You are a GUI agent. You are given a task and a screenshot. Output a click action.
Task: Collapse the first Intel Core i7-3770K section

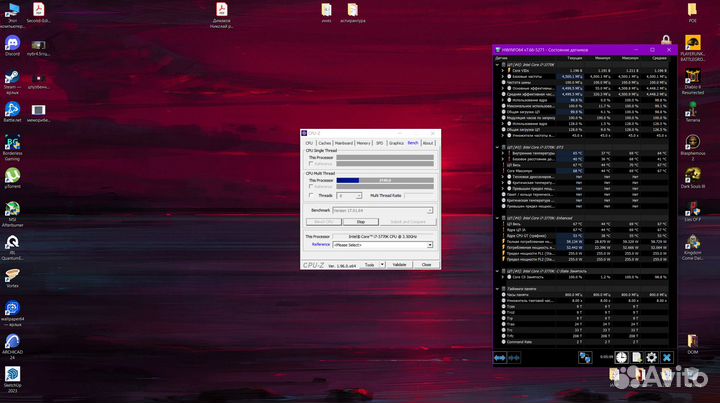pos(497,65)
